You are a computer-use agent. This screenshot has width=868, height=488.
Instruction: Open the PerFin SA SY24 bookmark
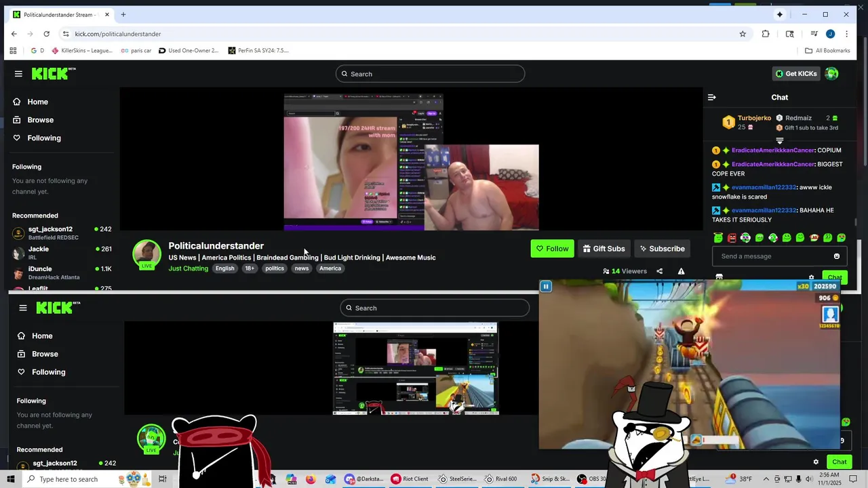(x=258, y=50)
